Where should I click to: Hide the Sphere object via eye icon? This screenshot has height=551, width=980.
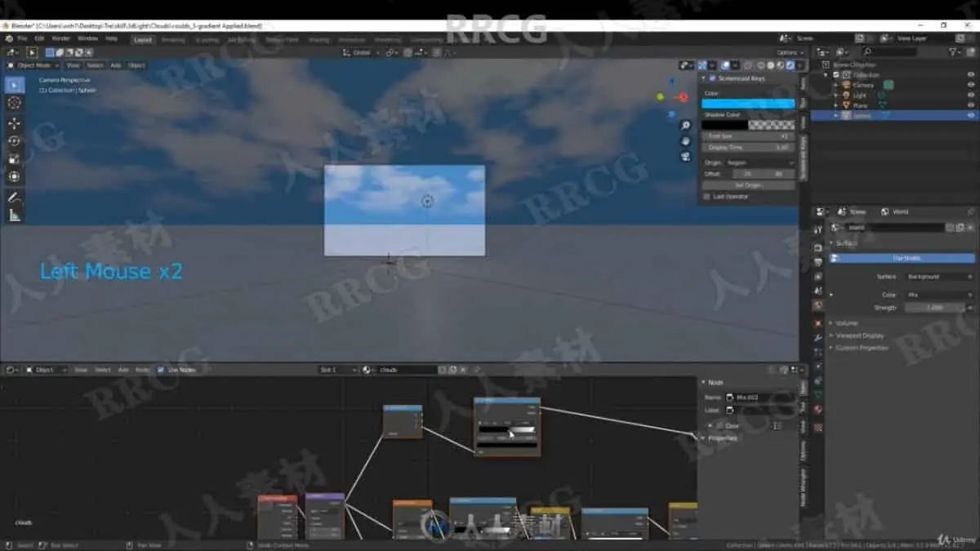pos(971,115)
